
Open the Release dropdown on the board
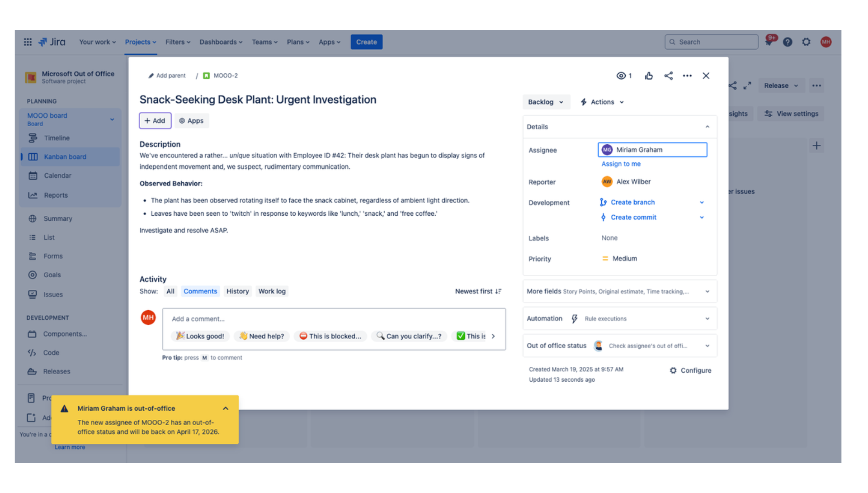click(781, 85)
